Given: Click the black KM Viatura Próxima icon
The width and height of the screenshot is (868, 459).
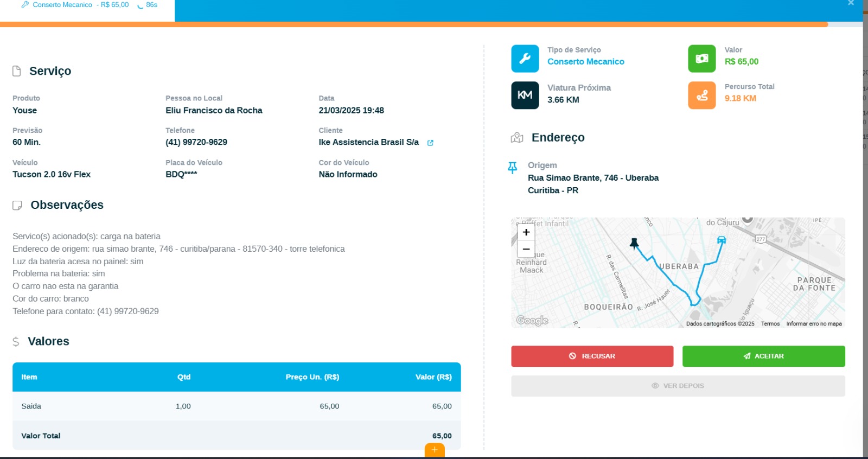Looking at the screenshot, I should (525, 95).
